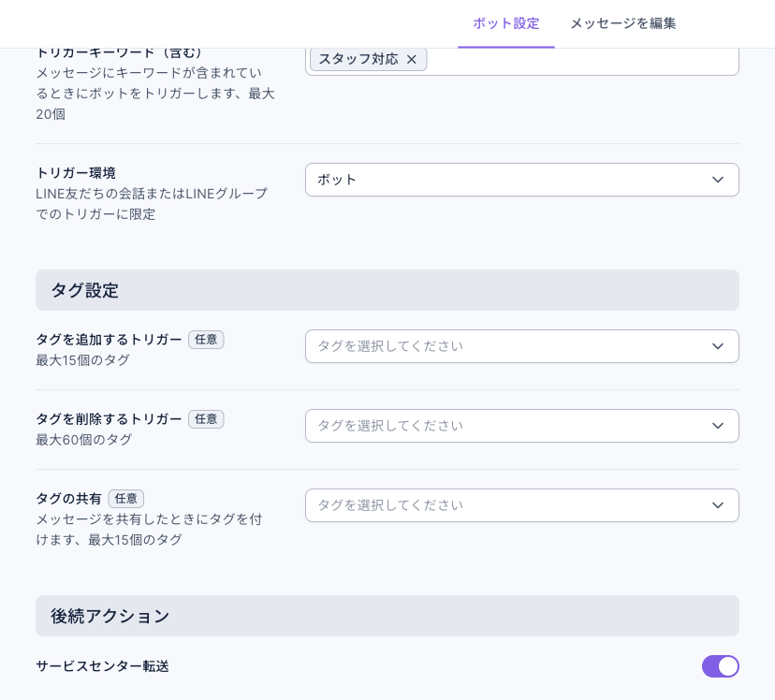Click the 任意 badge beside タグの共有

[126, 499]
